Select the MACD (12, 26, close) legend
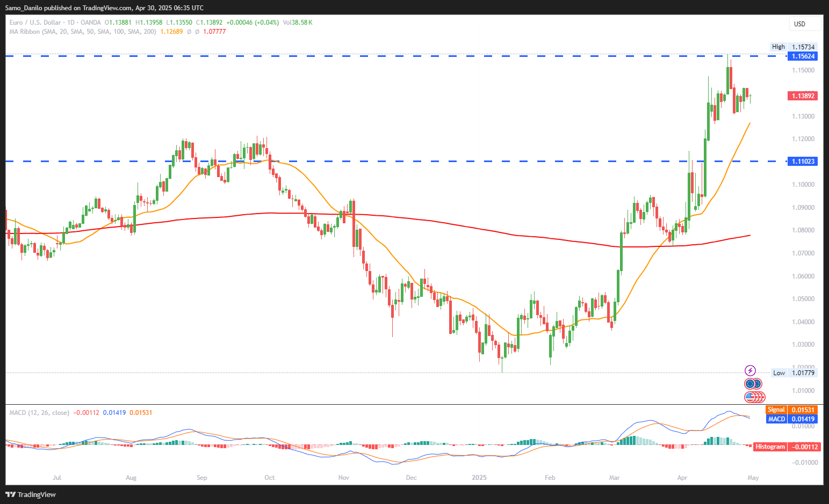 (39, 413)
